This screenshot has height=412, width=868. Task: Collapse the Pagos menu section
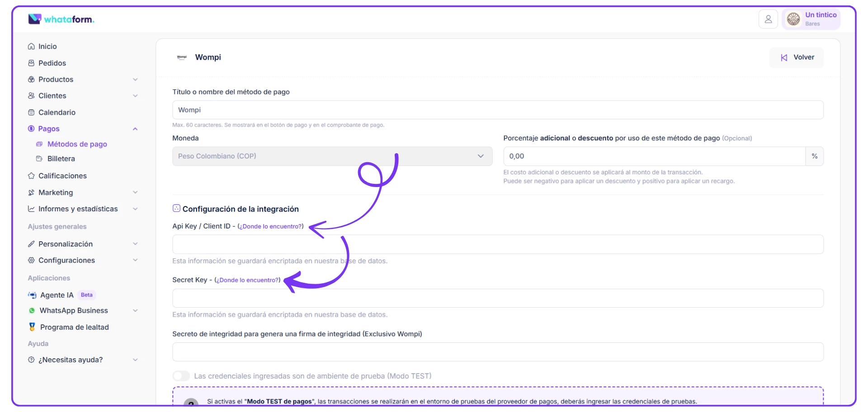(x=135, y=129)
